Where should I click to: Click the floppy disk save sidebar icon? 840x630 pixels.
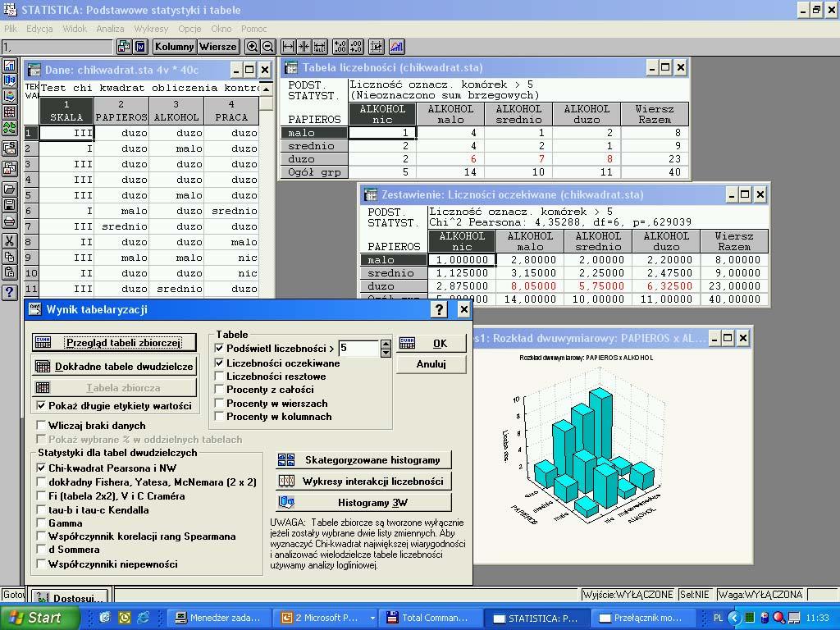pyautogui.click(x=10, y=204)
